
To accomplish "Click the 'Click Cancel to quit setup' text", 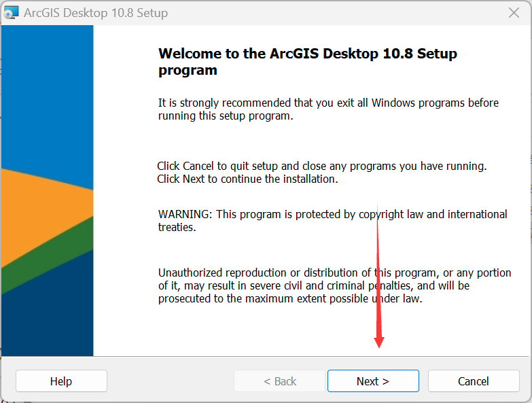I will [322, 165].
